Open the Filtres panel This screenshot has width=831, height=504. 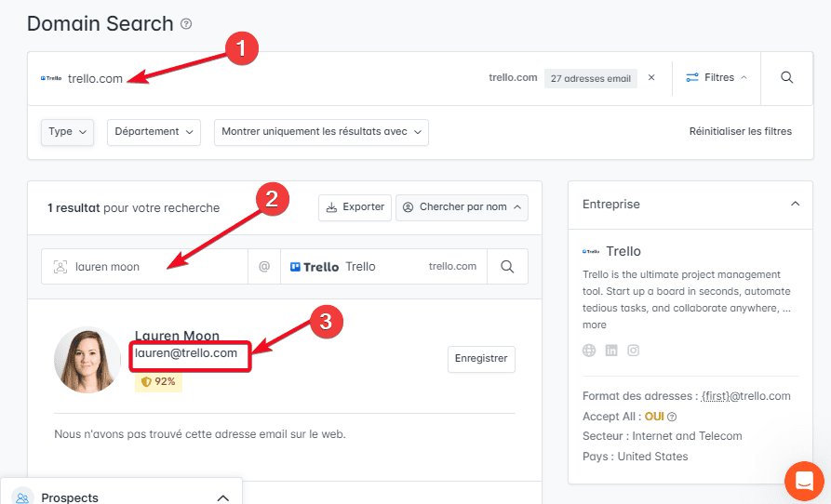pyautogui.click(x=716, y=78)
